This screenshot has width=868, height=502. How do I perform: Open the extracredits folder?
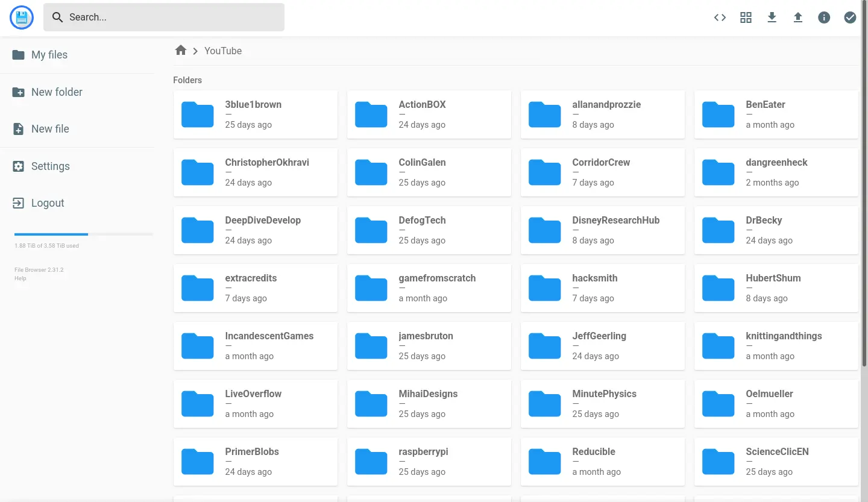(256, 288)
